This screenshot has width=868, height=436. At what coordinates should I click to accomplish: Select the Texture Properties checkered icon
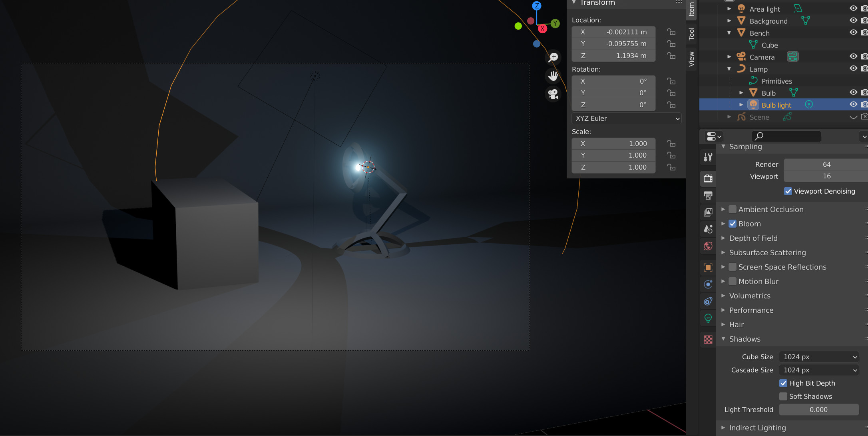(x=708, y=339)
